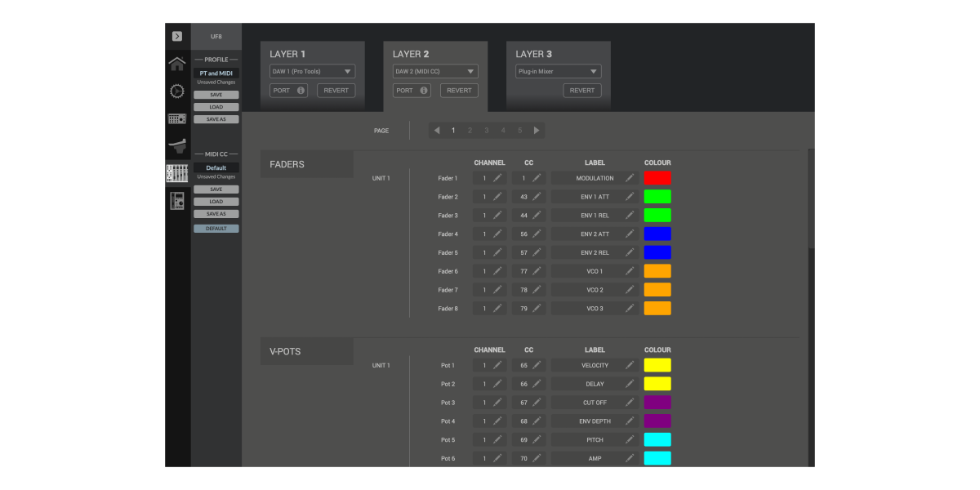
Task: Click the Channel field for Fader 6
Action: tap(489, 271)
